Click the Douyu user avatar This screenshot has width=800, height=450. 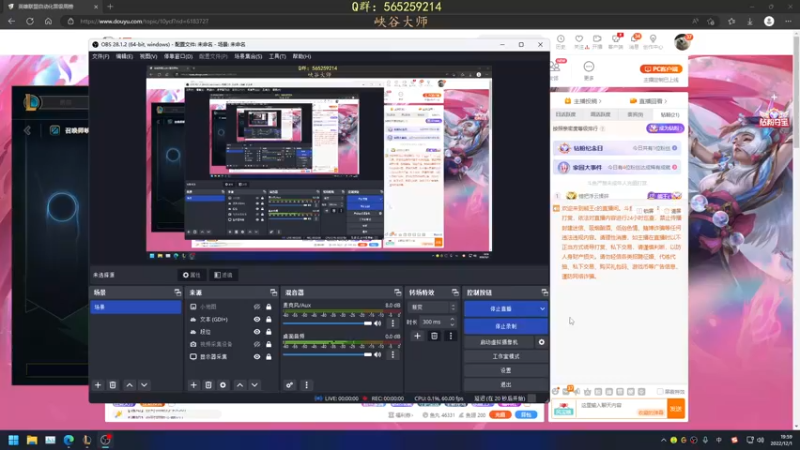click(x=682, y=42)
